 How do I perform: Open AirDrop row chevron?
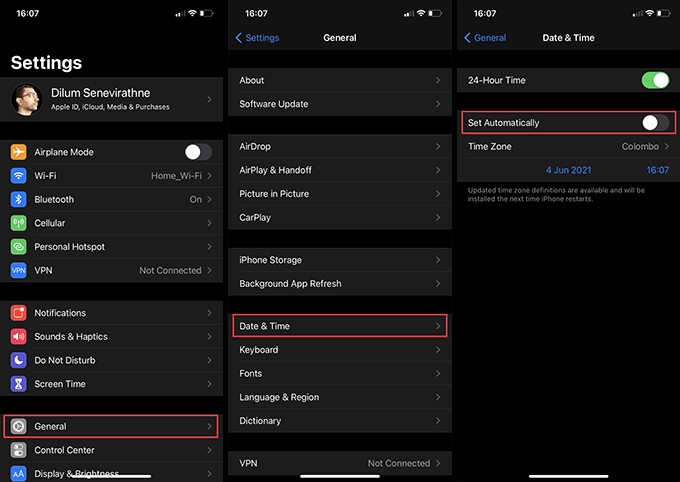click(438, 146)
